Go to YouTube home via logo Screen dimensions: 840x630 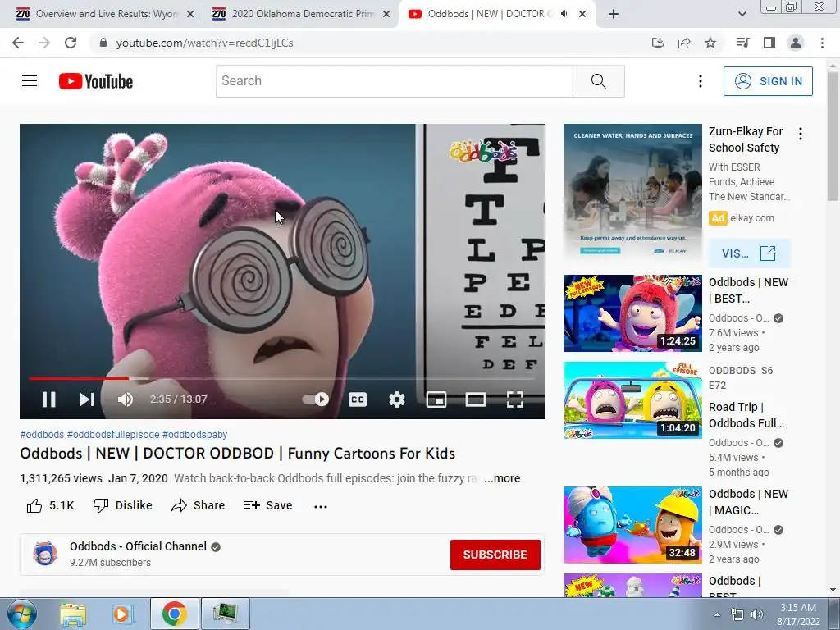pyautogui.click(x=96, y=81)
